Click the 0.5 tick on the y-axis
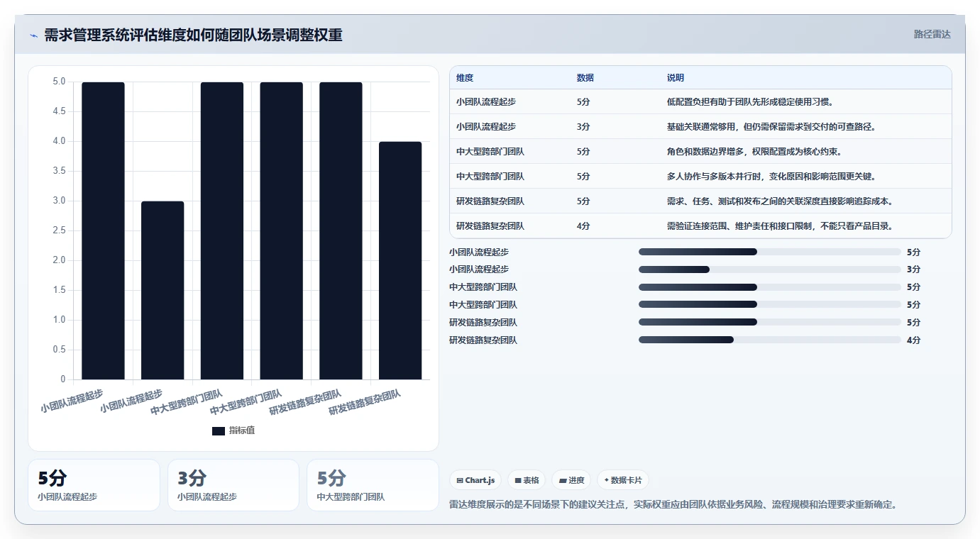The image size is (980, 539). point(59,350)
